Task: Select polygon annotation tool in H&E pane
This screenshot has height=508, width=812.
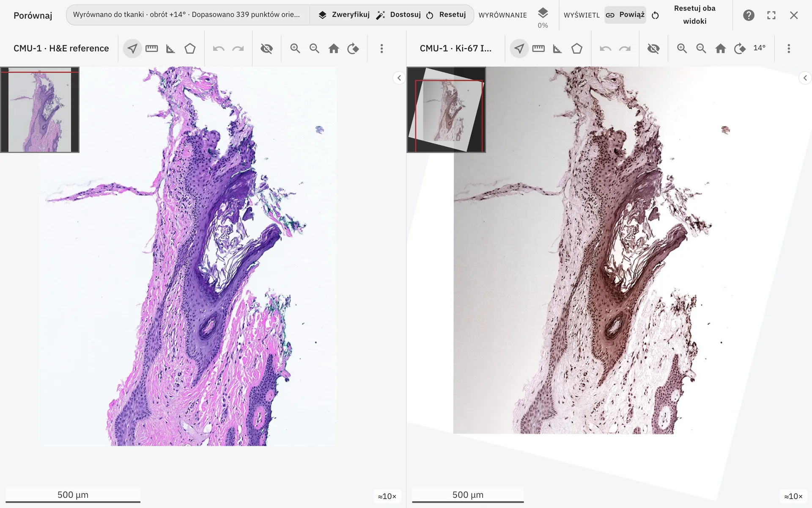Action: click(190, 49)
